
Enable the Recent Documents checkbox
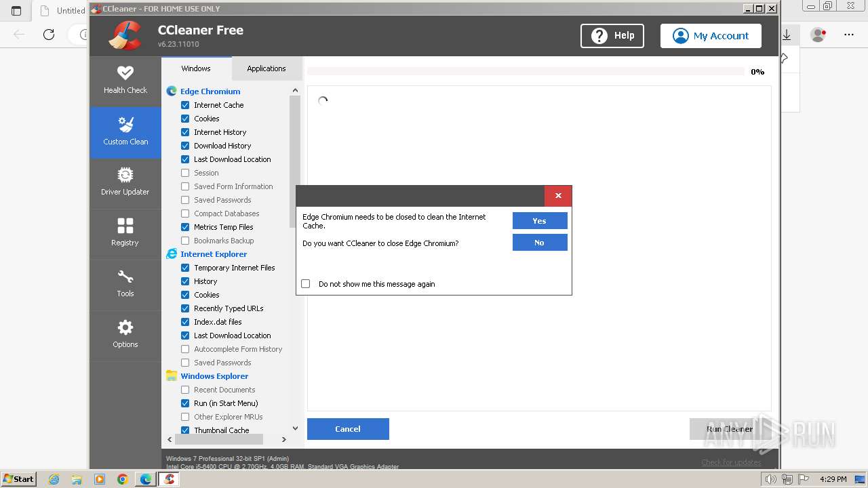185,390
